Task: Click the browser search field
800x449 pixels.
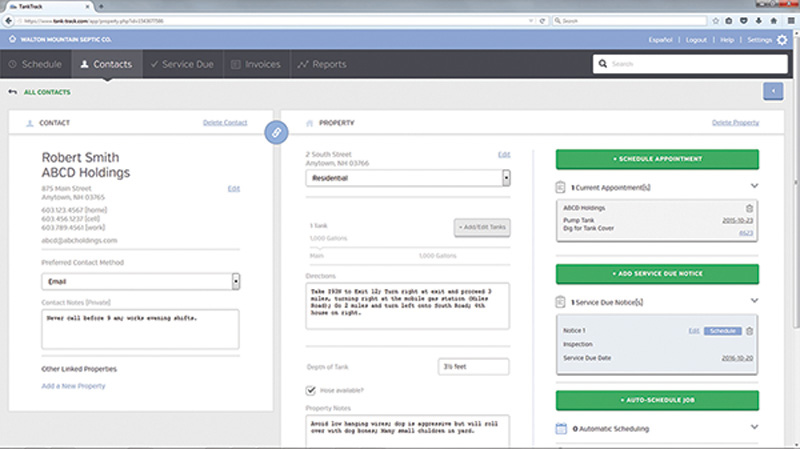Action: (x=630, y=21)
